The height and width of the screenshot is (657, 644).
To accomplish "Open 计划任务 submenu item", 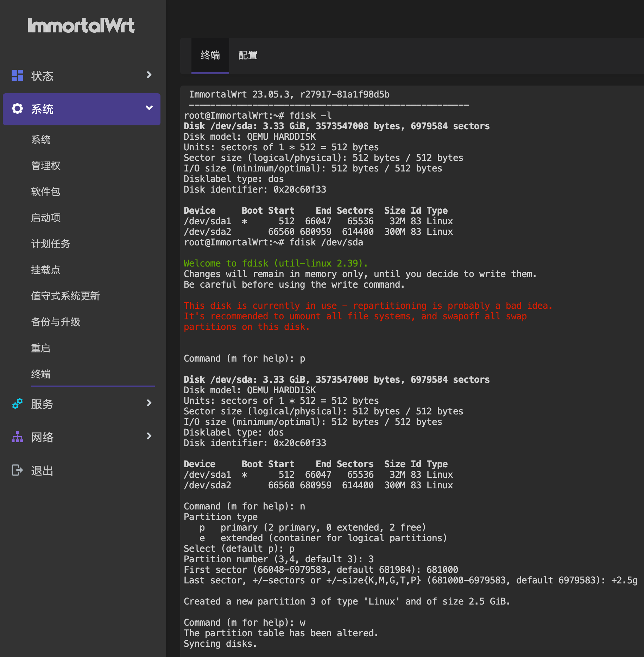I will pos(51,244).
